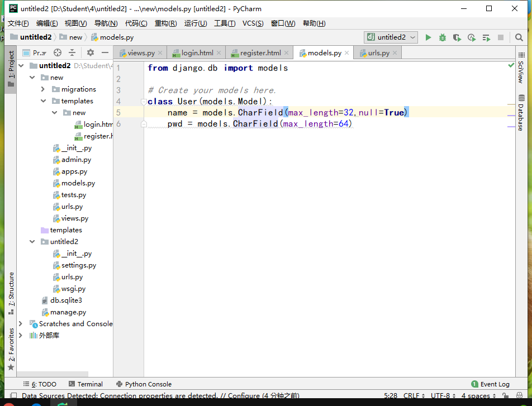
Task: Expand the migrations folder in the tree
Action: (x=43, y=89)
